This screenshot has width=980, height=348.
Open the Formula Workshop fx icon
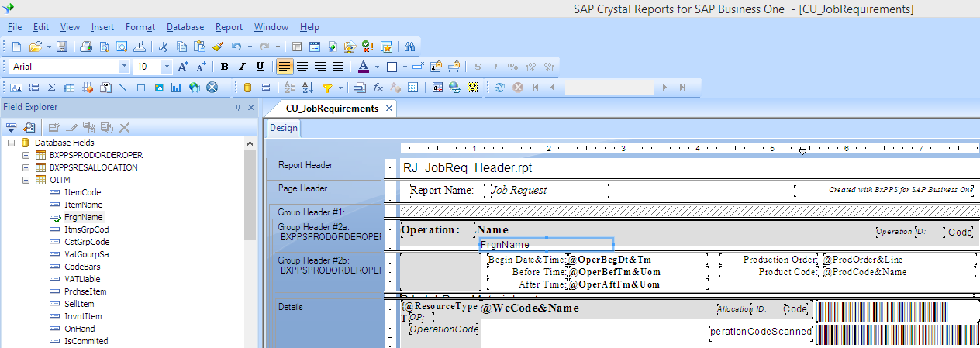click(378, 87)
